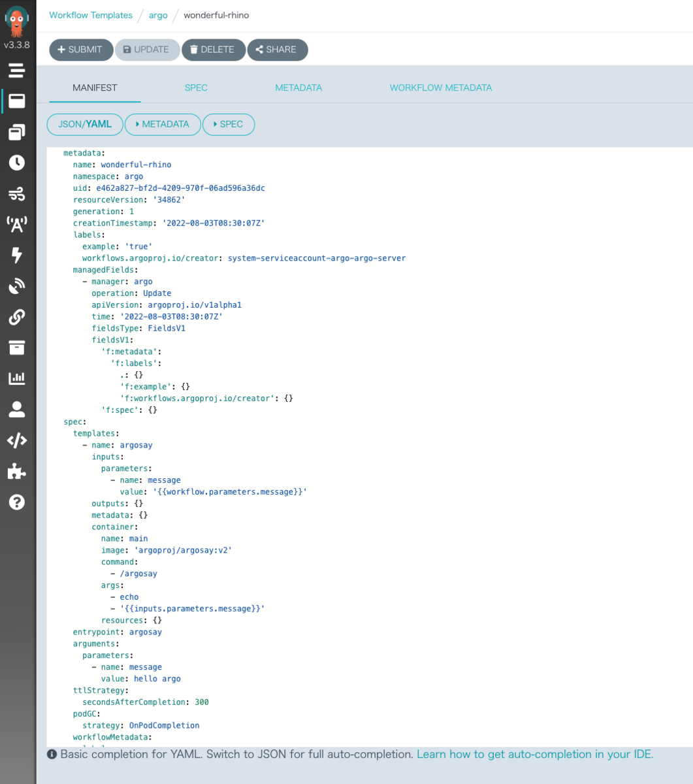The image size is (693, 784).
Task: Click the 'ttlStrategy:' line
Action: 101,691
